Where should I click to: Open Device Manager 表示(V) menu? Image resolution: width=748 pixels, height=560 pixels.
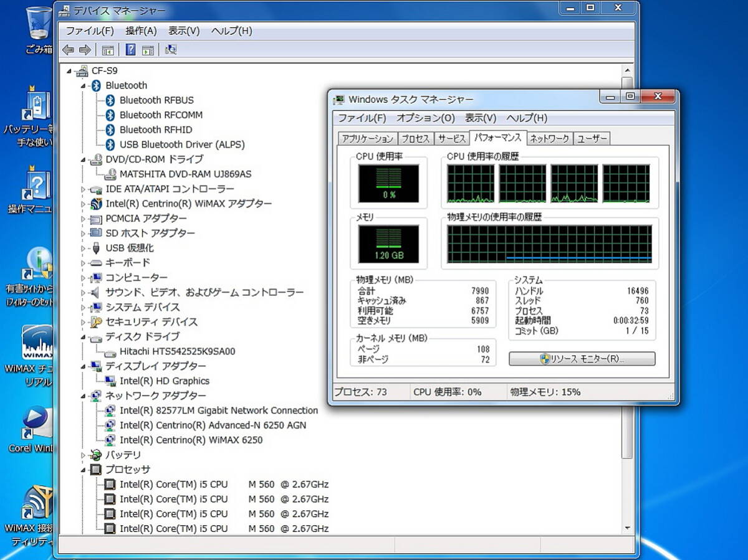click(x=184, y=31)
